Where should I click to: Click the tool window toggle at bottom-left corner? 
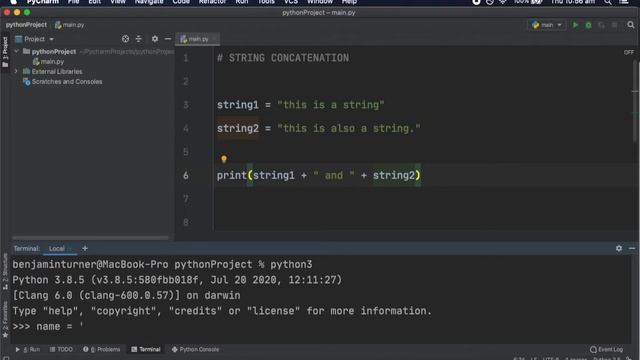tap(6, 358)
